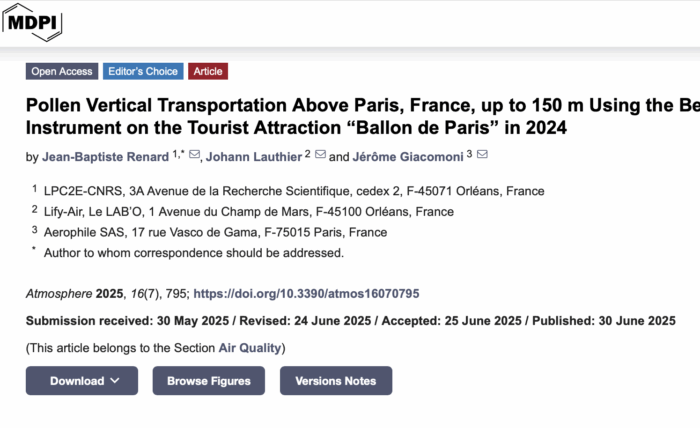Screen dimensions: 700x428
Task: Open Versions Notes
Action: coord(336,381)
